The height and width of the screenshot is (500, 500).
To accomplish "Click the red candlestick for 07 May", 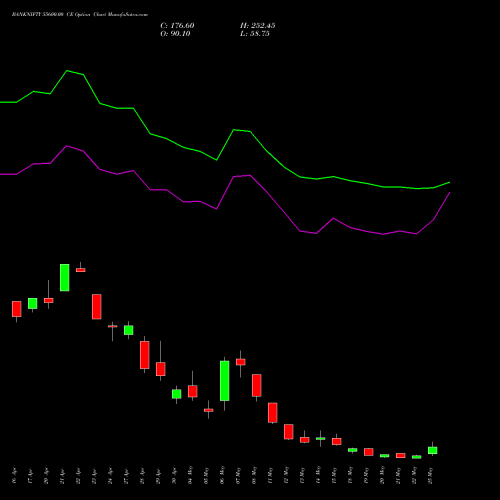I will click(241, 362).
